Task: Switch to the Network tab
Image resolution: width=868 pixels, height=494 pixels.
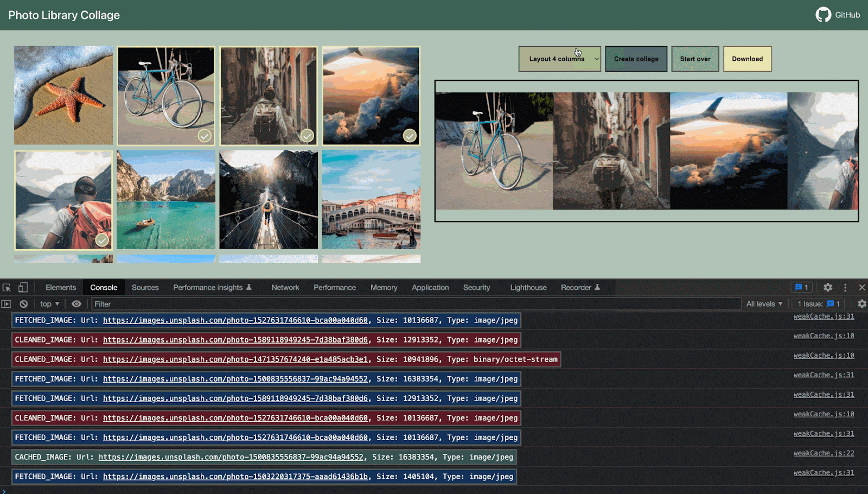Action: pyautogui.click(x=285, y=288)
